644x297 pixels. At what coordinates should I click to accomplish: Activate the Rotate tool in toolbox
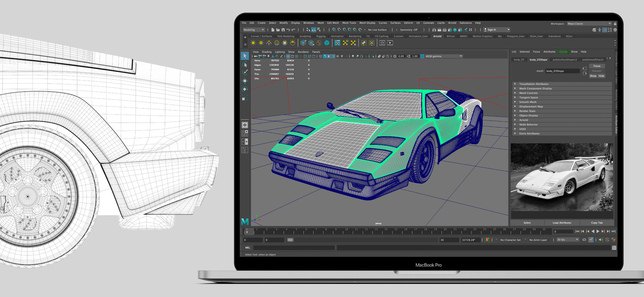click(245, 89)
